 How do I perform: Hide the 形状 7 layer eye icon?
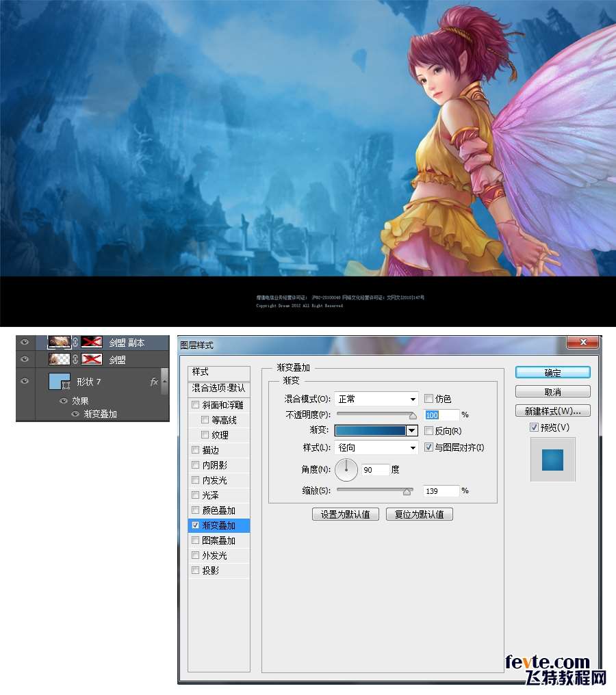[25, 381]
